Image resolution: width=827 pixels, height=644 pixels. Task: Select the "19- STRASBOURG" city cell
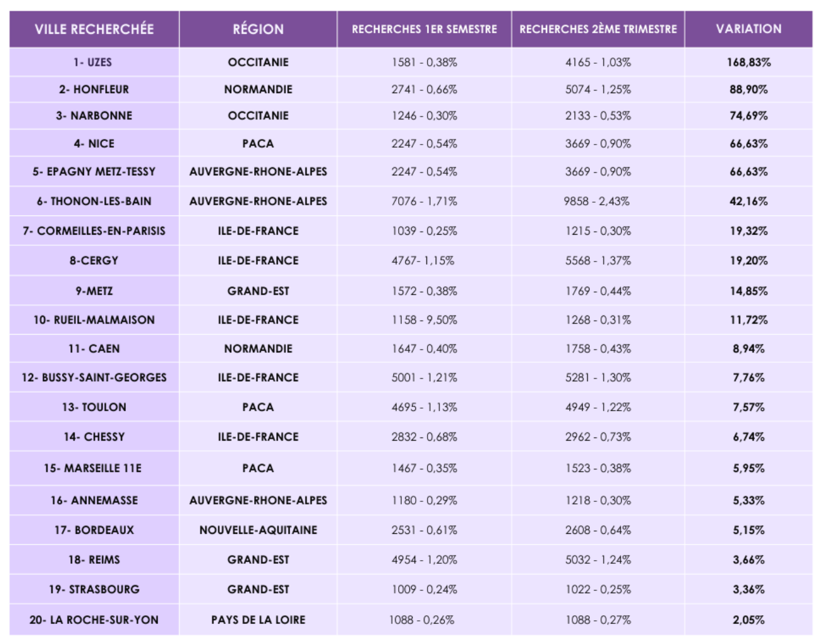(x=94, y=590)
